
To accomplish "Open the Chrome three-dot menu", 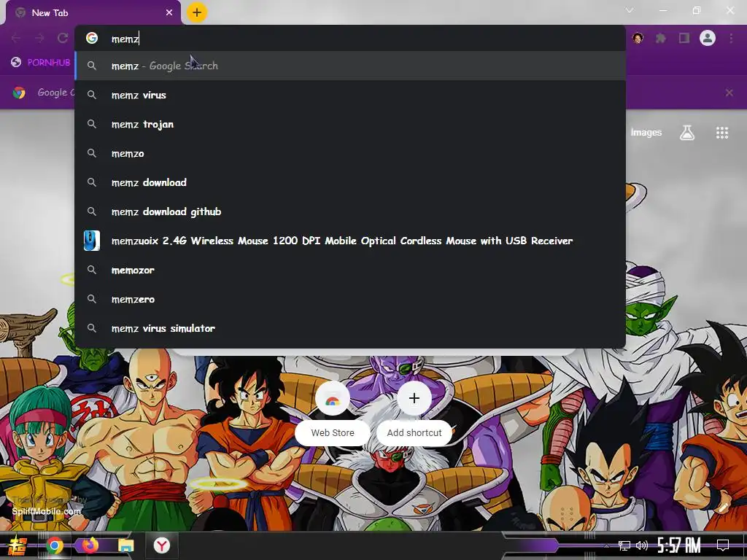I will [731, 38].
